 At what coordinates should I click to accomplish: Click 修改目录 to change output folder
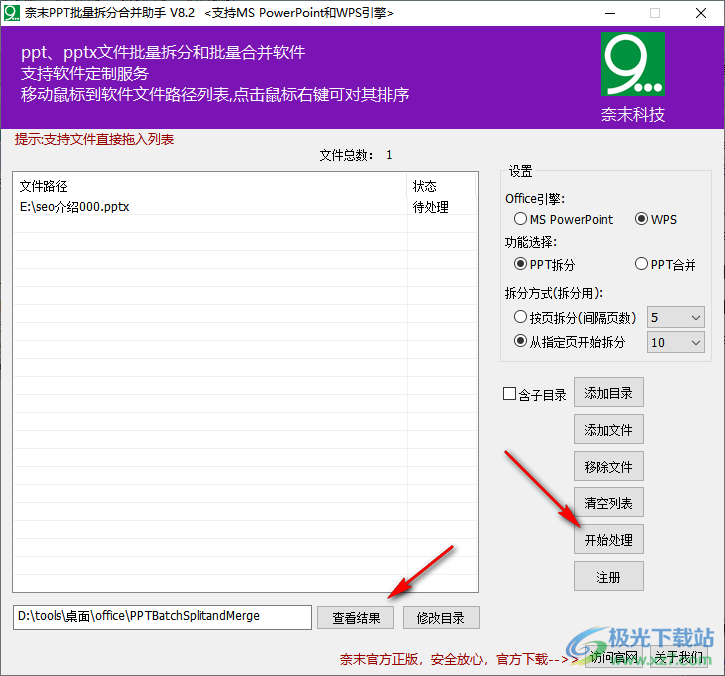click(x=441, y=618)
